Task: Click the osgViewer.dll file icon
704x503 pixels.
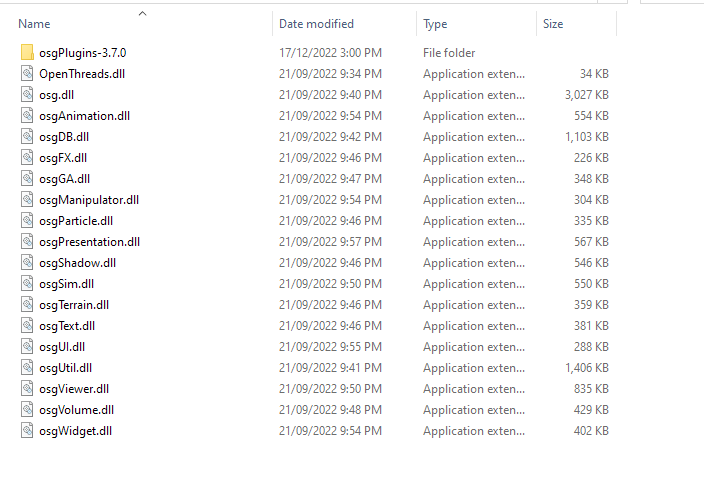Action: tap(27, 389)
